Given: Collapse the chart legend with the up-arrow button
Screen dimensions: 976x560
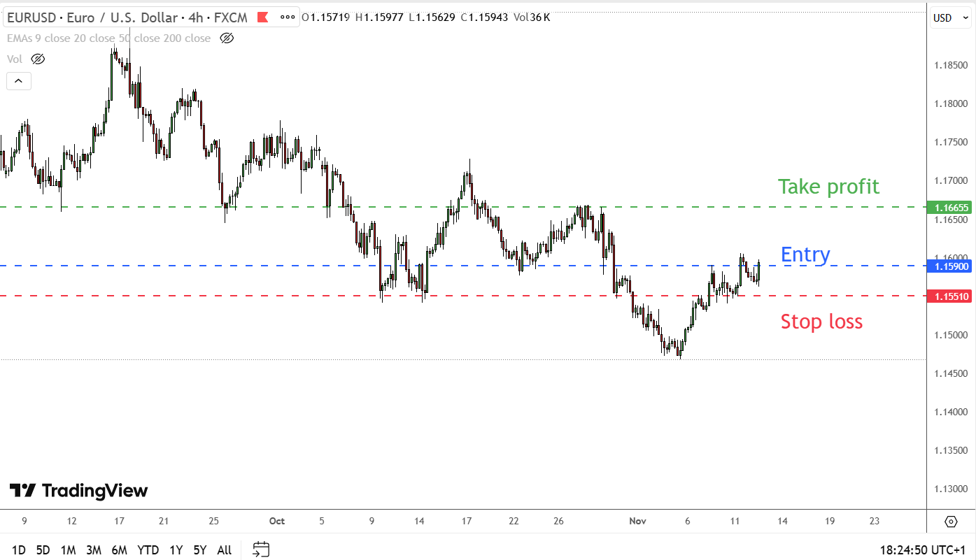Looking at the screenshot, I should pyautogui.click(x=18, y=80).
